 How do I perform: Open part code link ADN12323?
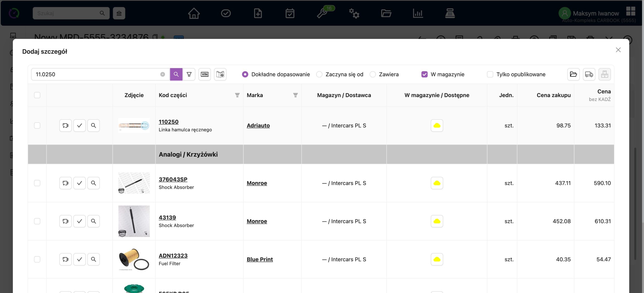point(173,256)
